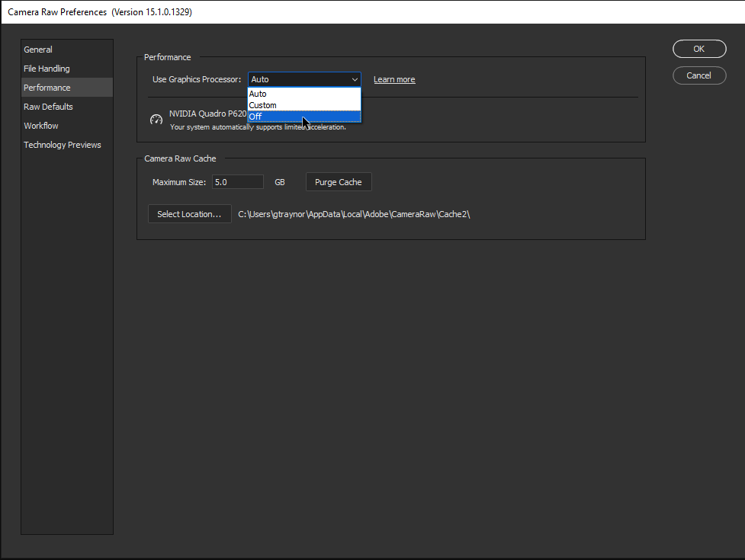Open the Learn more link
Image resolution: width=745 pixels, height=560 pixels.
click(393, 78)
